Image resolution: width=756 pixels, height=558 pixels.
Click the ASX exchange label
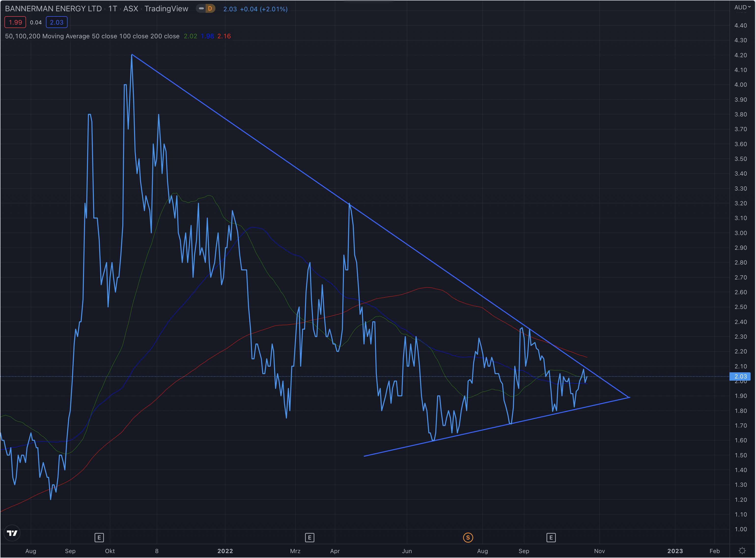click(x=130, y=9)
